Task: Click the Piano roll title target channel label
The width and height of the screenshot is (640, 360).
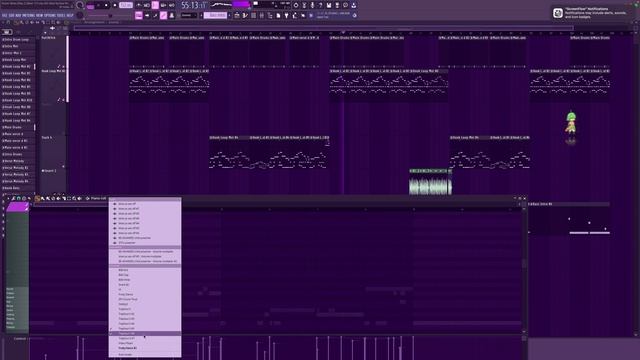Action: (x=98, y=198)
